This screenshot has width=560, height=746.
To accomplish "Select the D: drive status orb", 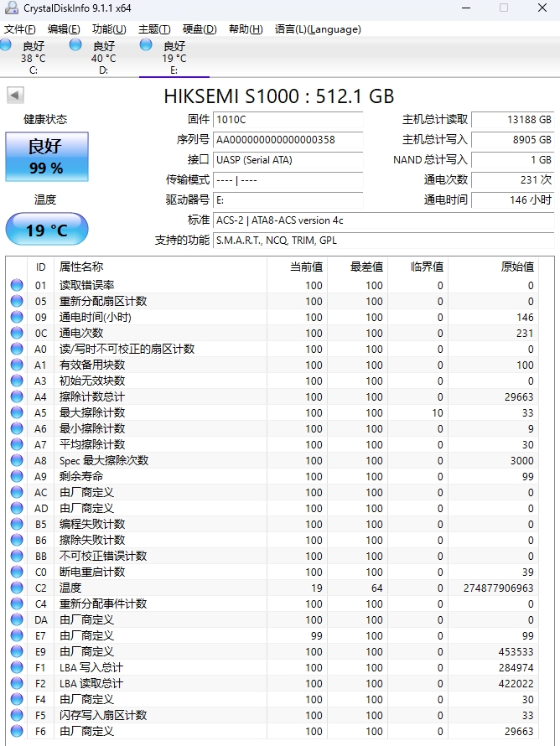I will [75, 44].
